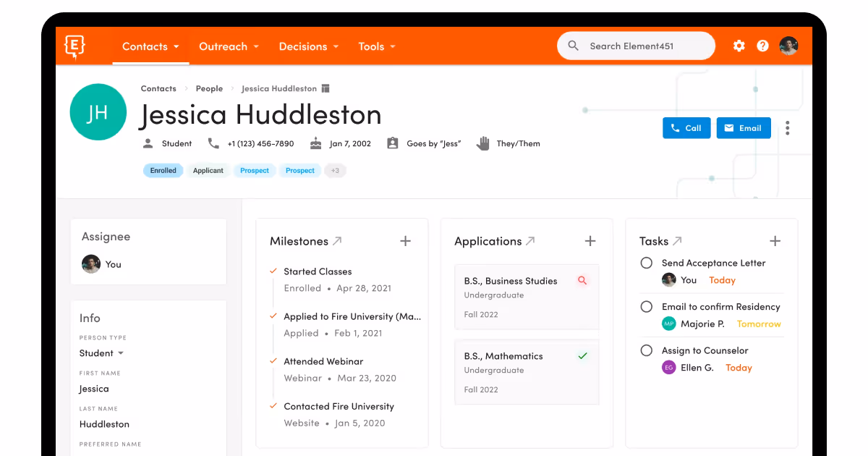Open the settings gear icon

click(739, 46)
